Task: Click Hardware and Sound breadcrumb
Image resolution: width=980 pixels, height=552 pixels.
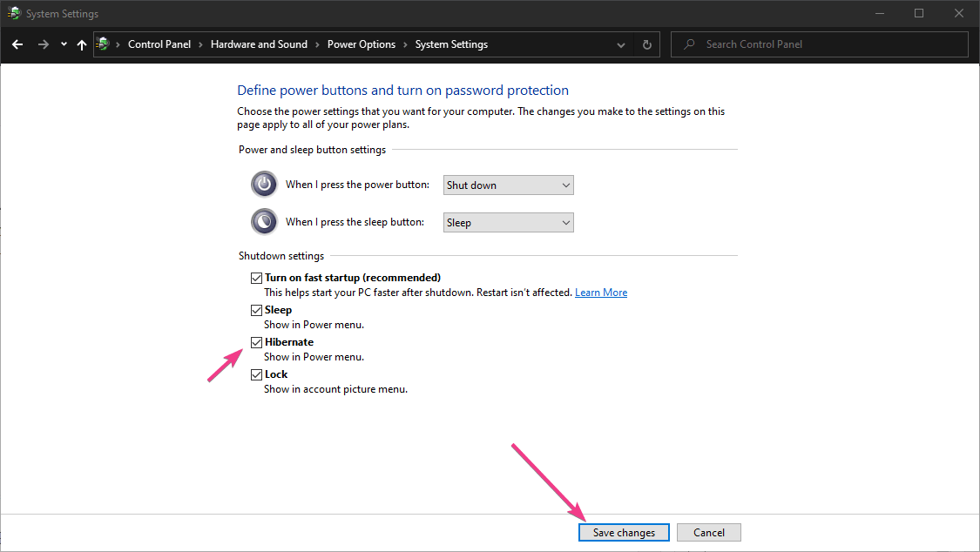Action: point(259,44)
